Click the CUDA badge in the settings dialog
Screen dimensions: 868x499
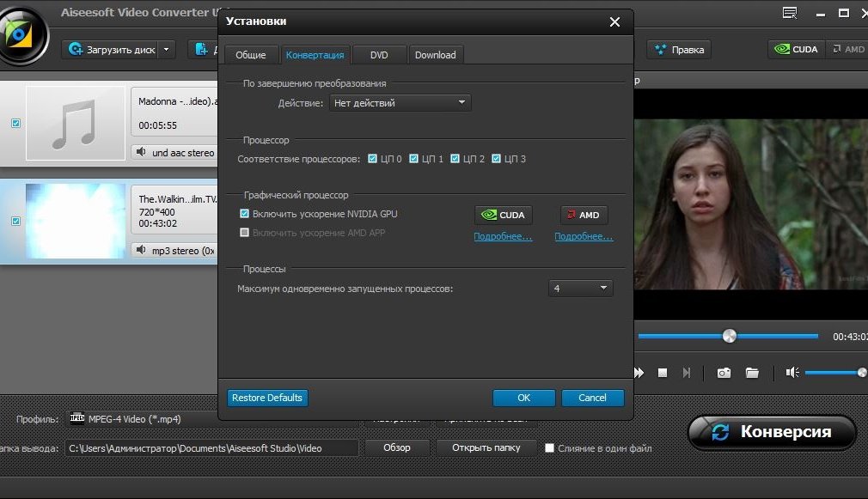click(x=504, y=215)
